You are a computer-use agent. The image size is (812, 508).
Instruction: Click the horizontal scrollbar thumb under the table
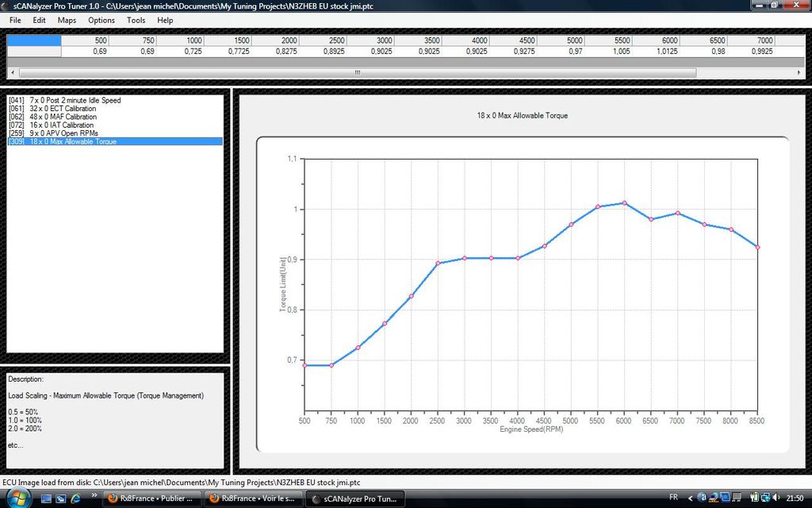[356, 72]
